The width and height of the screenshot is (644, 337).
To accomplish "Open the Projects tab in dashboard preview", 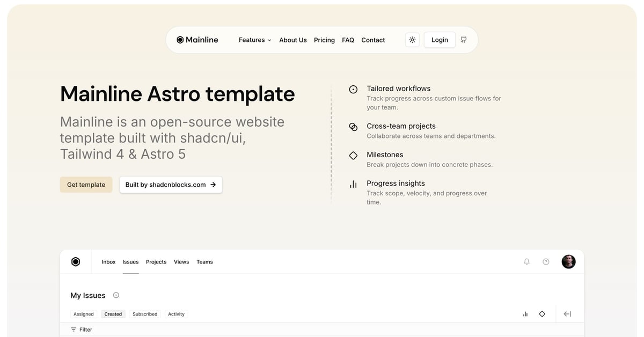I will point(156,262).
